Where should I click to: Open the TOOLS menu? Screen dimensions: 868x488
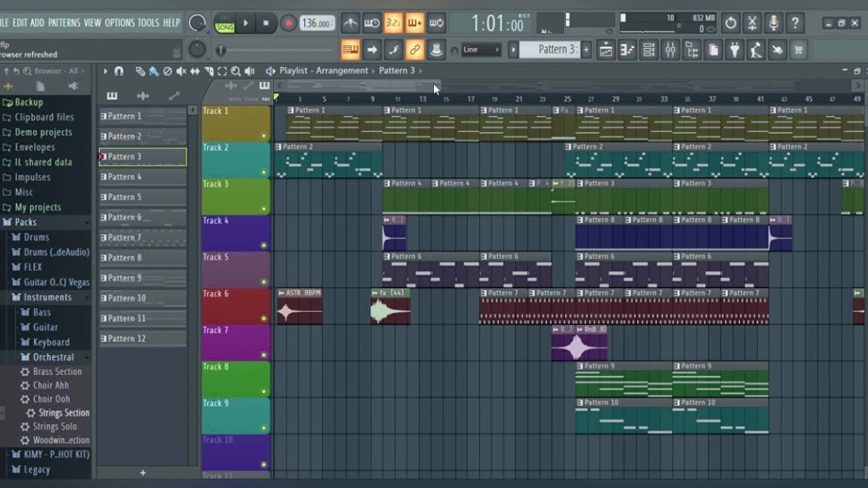pyautogui.click(x=149, y=22)
